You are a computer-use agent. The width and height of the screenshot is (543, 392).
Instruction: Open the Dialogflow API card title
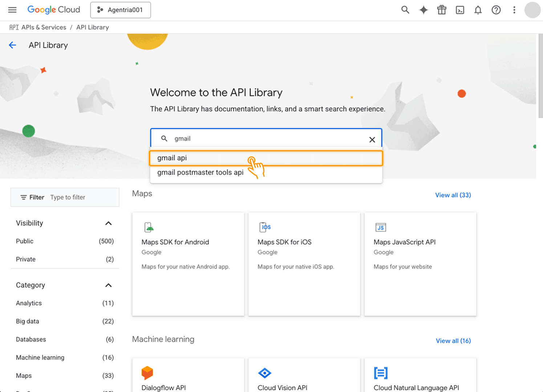(163, 388)
